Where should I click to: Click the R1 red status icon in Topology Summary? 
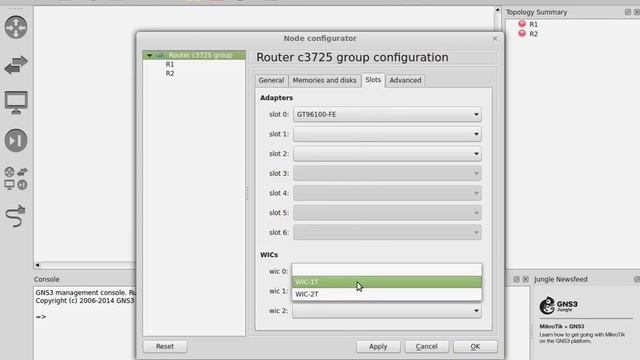[522, 24]
